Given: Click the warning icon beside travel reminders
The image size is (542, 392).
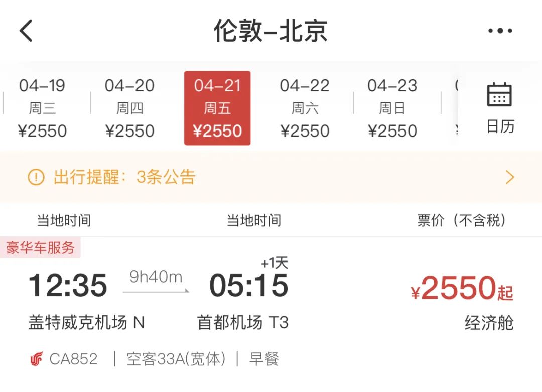Looking at the screenshot, I should tap(36, 177).
